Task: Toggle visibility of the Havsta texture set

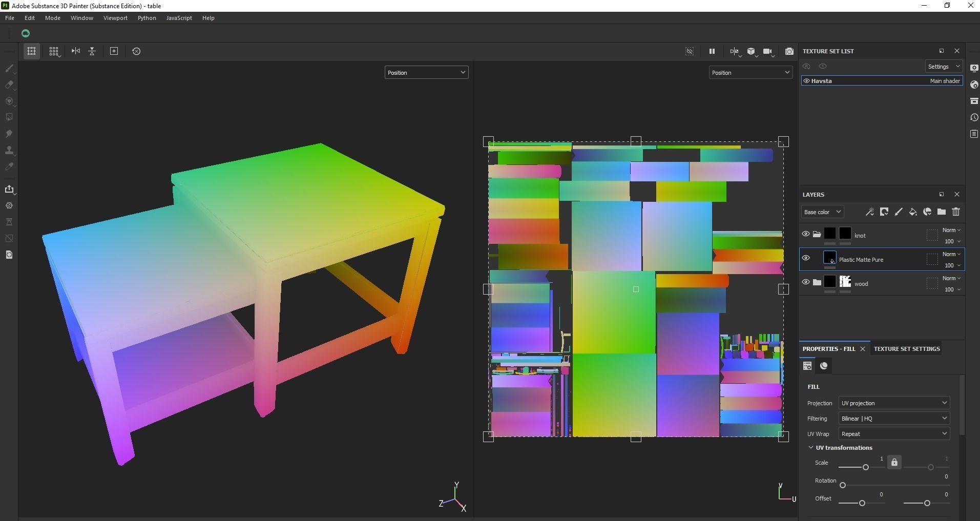Action: (x=806, y=81)
